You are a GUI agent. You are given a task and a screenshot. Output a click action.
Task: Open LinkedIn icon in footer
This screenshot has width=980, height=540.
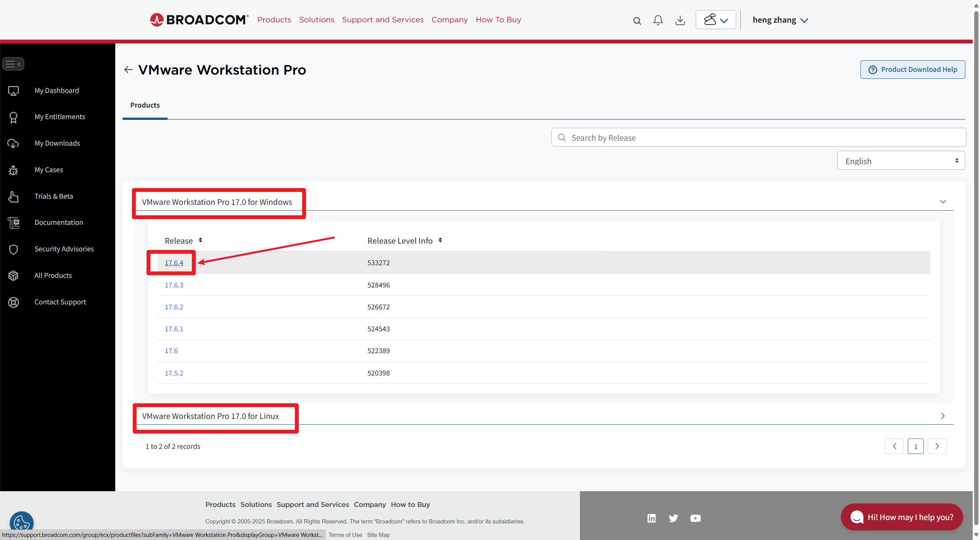tap(651, 518)
